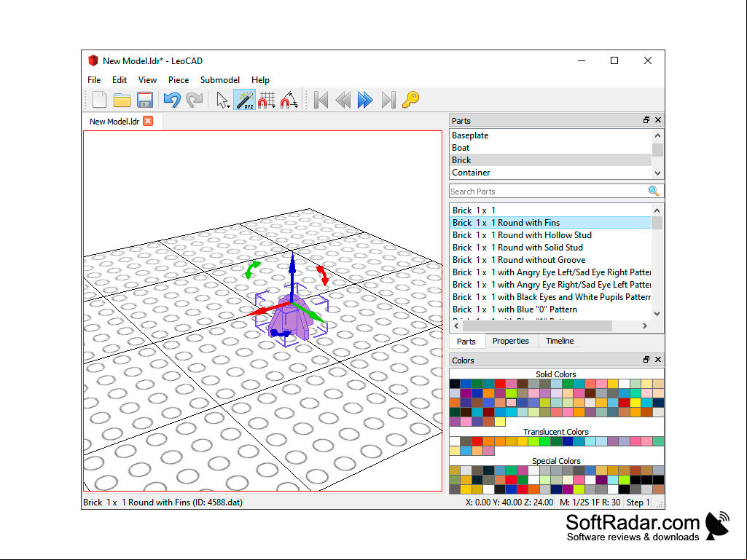
Task: Go to the previous step
Action: [343, 100]
